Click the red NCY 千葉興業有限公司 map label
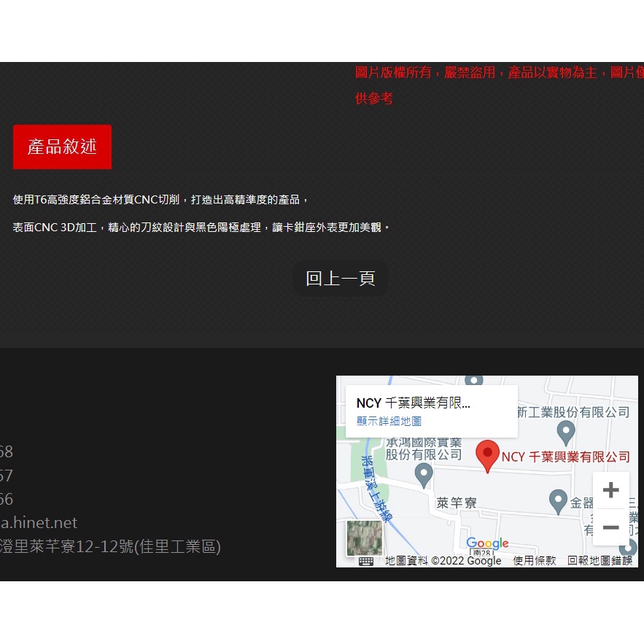Viewport: 644px width, 644px height. point(566,457)
